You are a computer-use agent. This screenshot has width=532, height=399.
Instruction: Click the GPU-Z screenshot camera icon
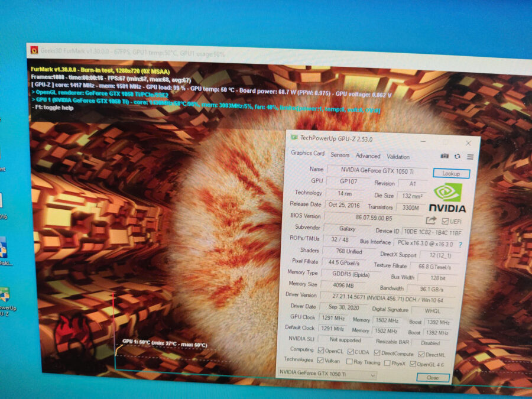click(x=445, y=156)
